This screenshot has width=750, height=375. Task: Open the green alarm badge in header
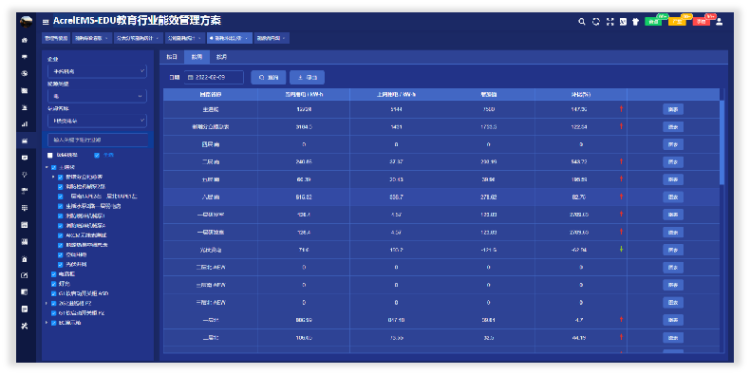pos(653,22)
